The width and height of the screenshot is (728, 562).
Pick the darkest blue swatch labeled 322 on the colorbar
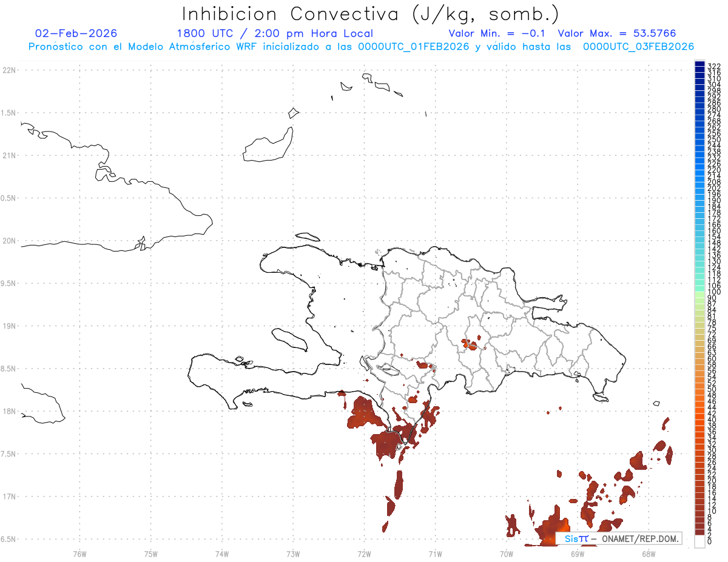(x=699, y=64)
